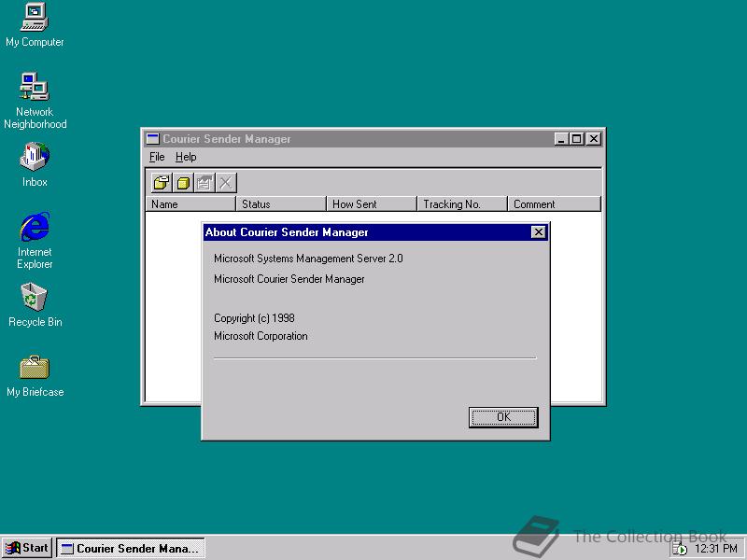Click the 'Microsoft Systems Management Server 2.0' text

click(308, 259)
